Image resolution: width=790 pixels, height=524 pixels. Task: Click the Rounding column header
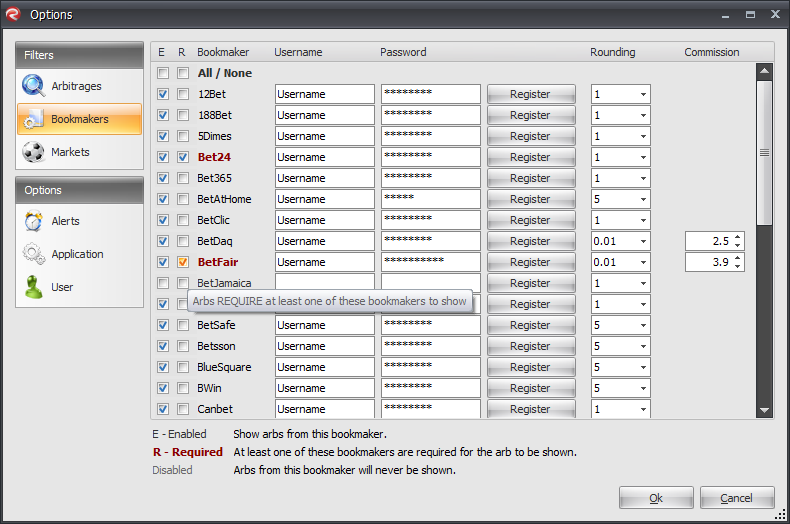pos(613,52)
